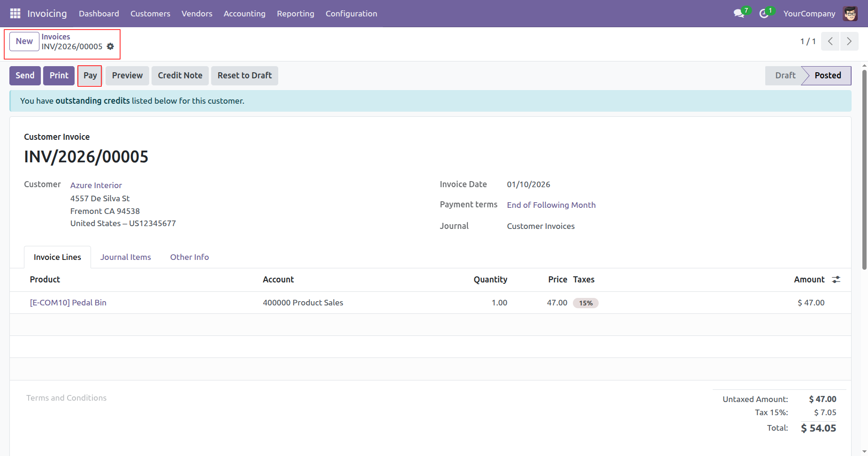The height and width of the screenshot is (456, 868).
Task: Open column settings icon next to Amount
Action: [836, 280]
